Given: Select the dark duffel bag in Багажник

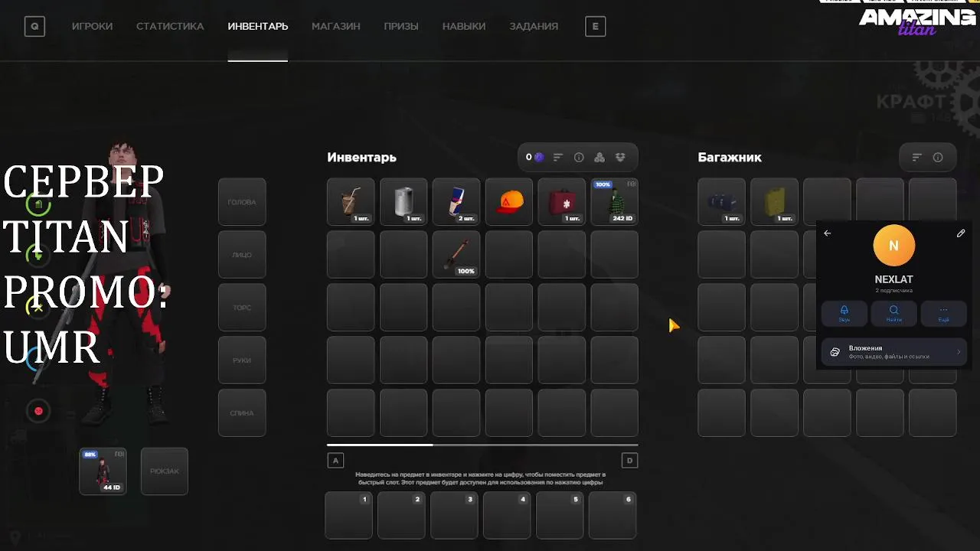Looking at the screenshot, I should pos(721,202).
